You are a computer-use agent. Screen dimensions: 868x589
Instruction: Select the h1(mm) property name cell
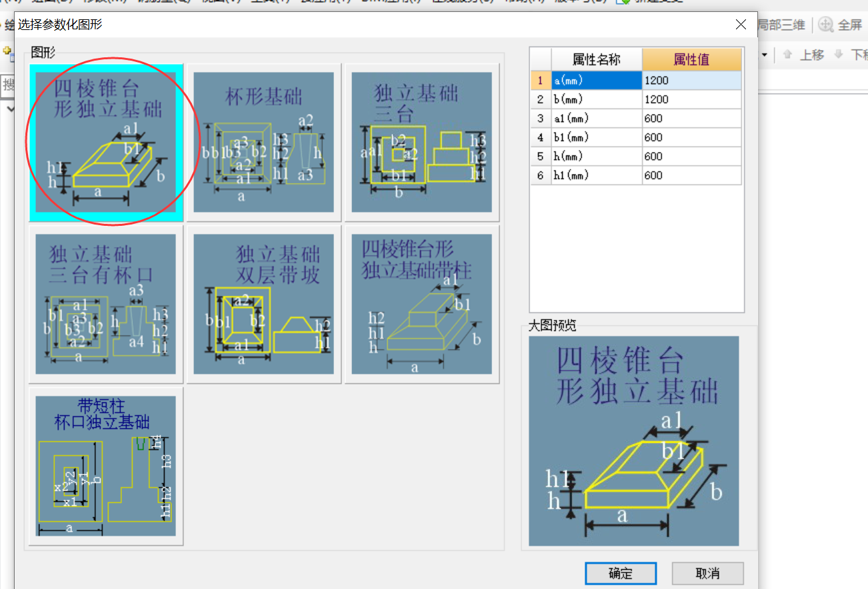[x=597, y=175]
